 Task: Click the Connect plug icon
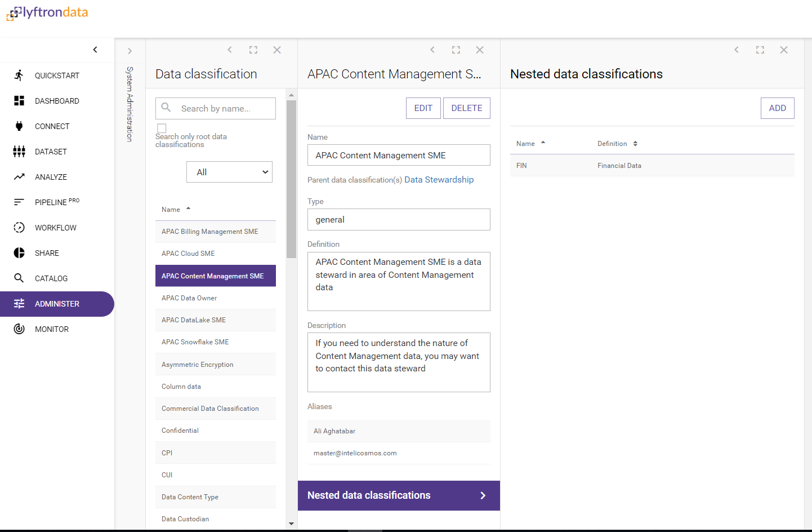pos(19,126)
